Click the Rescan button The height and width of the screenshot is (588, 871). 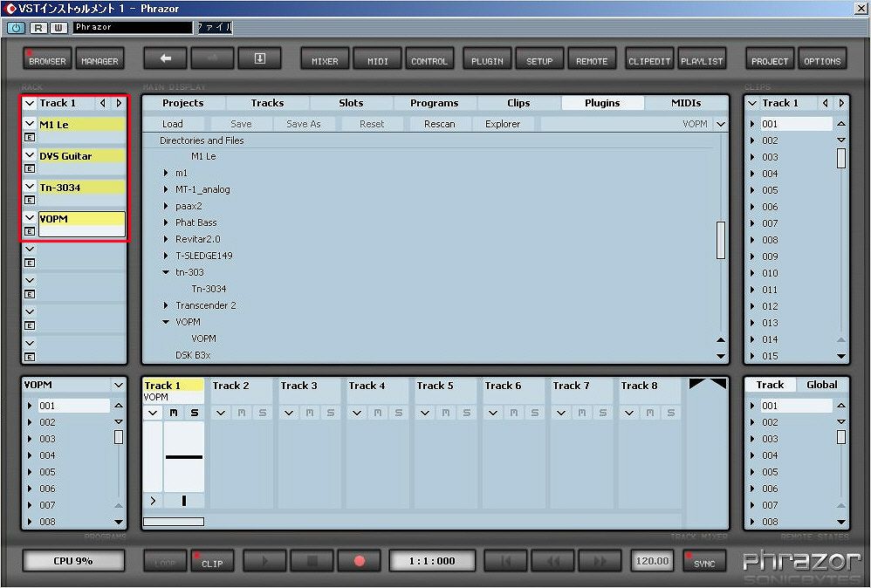point(439,124)
